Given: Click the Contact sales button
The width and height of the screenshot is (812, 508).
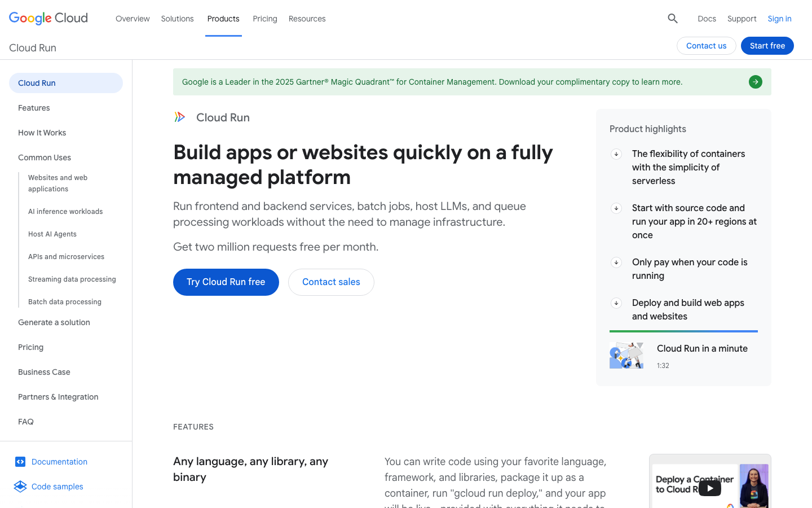Looking at the screenshot, I should point(331,282).
